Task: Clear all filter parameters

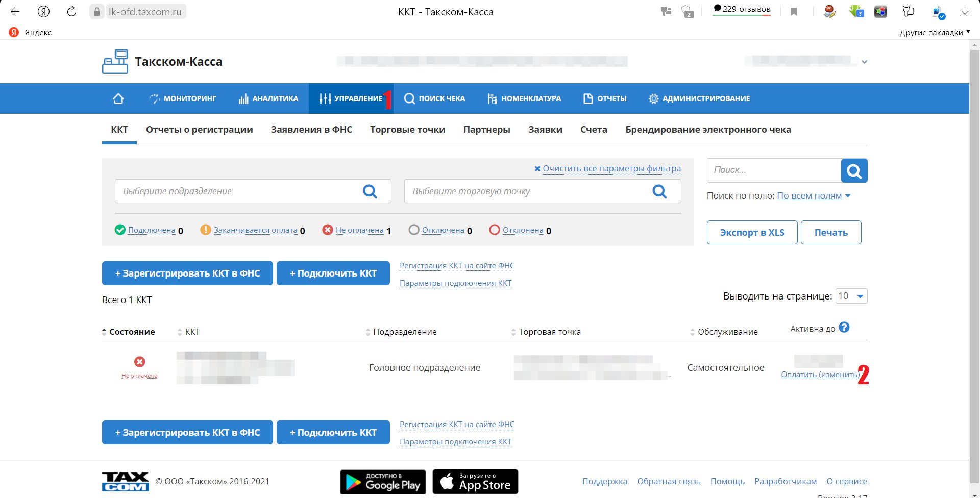Action: (607, 168)
